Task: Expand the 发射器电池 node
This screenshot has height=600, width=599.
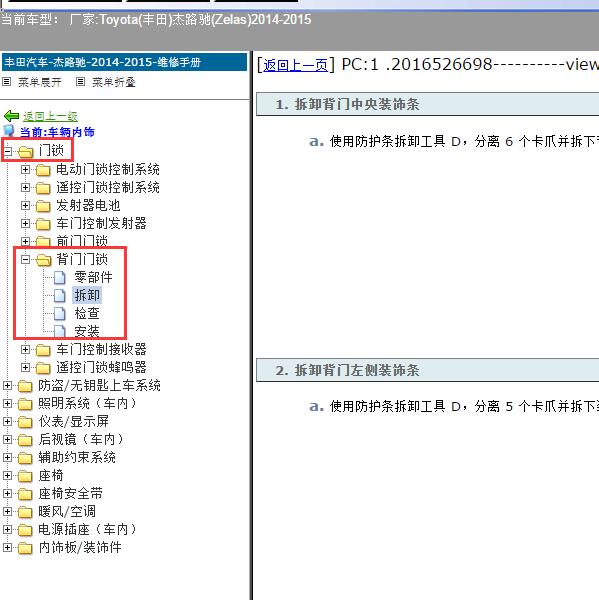Action: pyautogui.click(x=25, y=205)
